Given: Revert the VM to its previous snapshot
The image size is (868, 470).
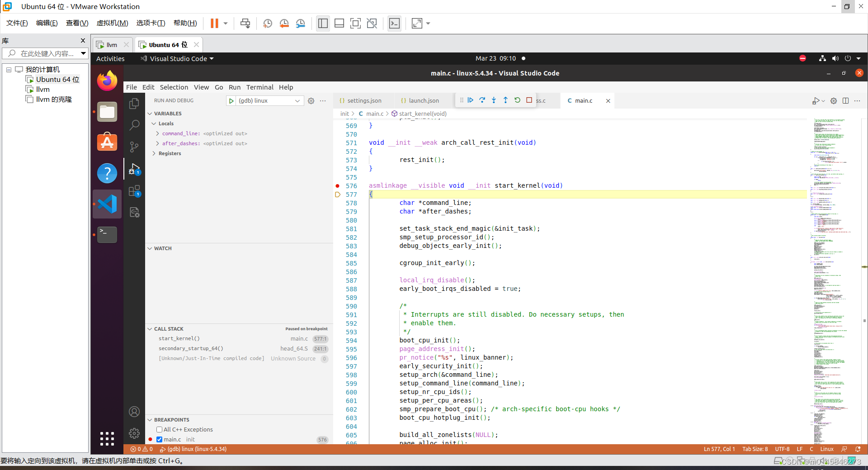Looking at the screenshot, I should pyautogui.click(x=284, y=24).
